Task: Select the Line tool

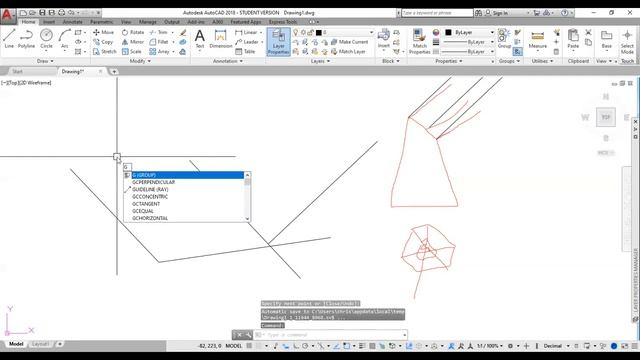Action: click(x=9, y=39)
